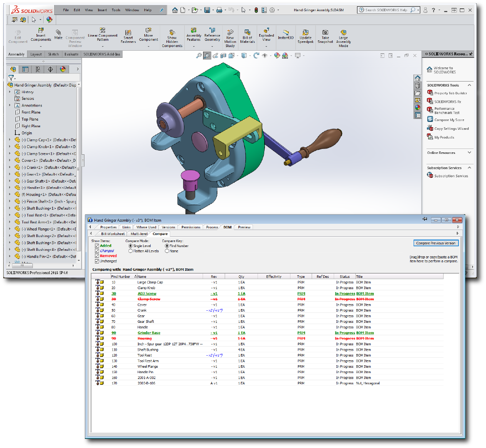Collapse the SOLIDWORKS Tools section
The width and height of the screenshot is (486, 448).
tap(469, 85)
